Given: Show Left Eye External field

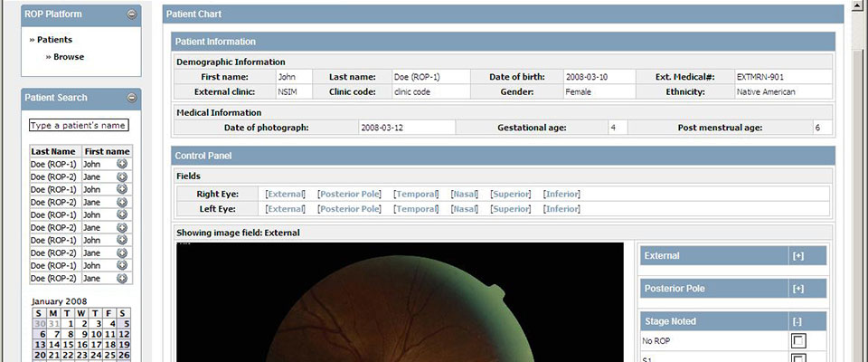Looking at the screenshot, I should click(285, 209).
